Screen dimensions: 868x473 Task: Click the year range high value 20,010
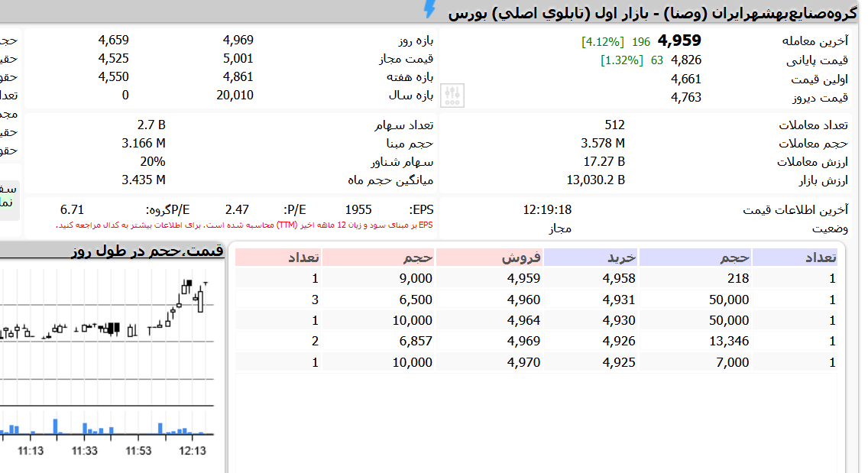(235, 96)
